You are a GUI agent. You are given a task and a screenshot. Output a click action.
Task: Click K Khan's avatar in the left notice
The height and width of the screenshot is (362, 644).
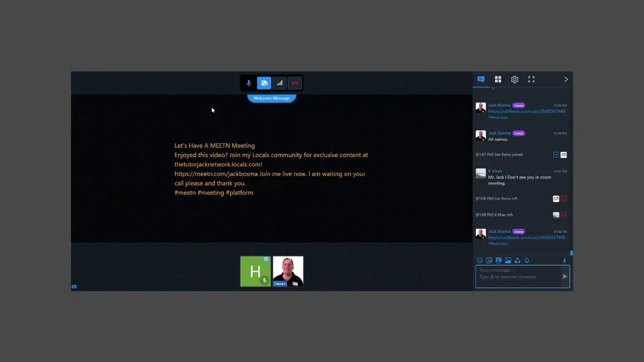point(556,215)
